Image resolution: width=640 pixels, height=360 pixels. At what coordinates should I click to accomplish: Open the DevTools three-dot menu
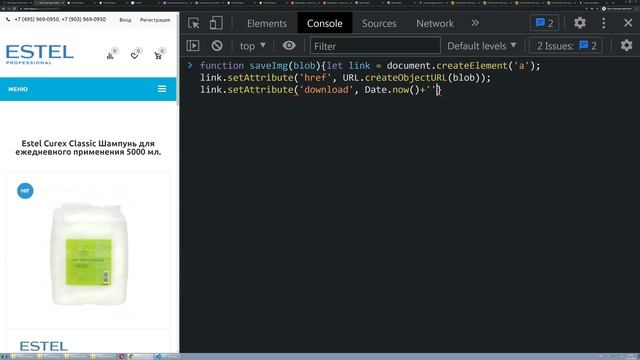[604, 23]
